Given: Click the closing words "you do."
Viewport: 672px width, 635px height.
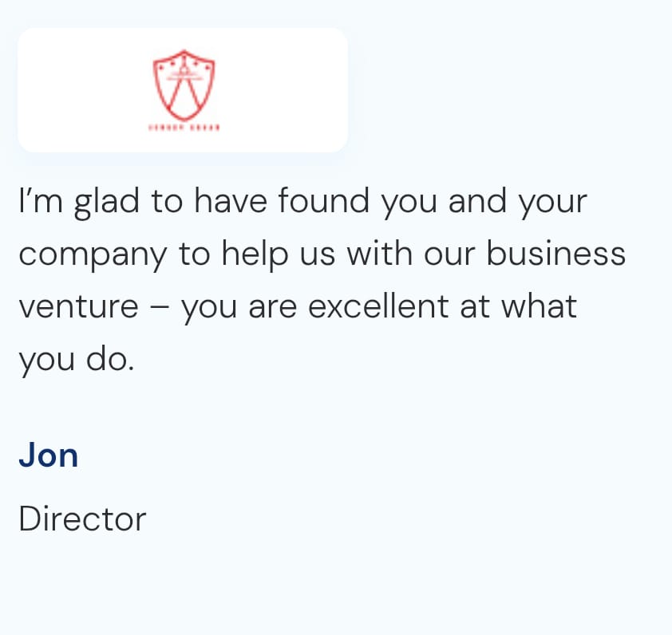Looking at the screenshot, I should pyautogui.click(x=76, y=360).
